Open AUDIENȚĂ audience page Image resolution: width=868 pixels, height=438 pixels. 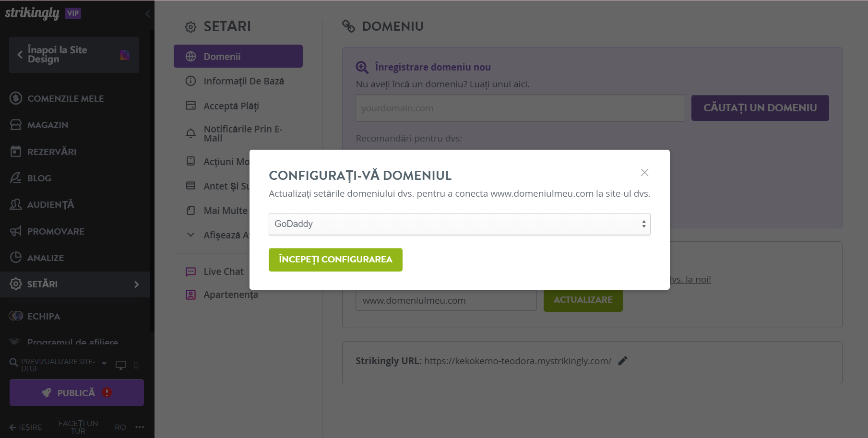[x=50, y=204]
